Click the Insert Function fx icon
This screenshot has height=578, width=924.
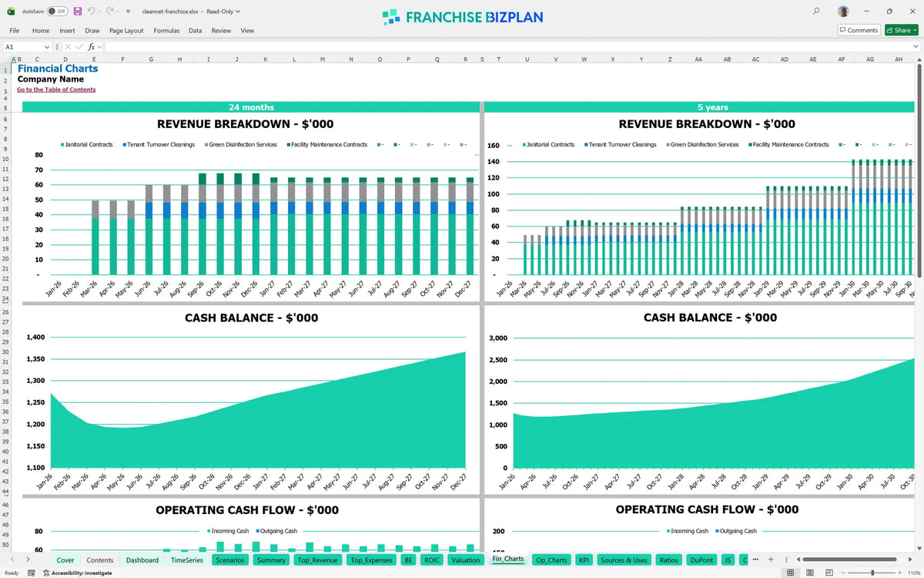[x=91, y=47]
